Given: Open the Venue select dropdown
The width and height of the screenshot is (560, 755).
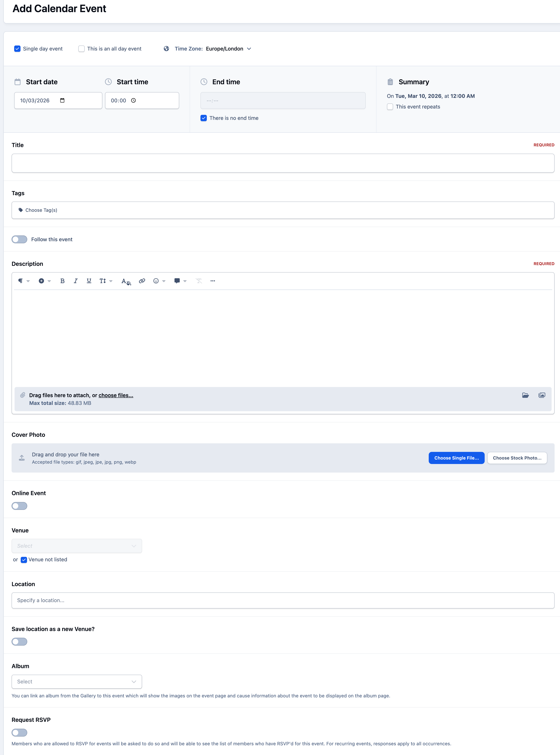Looking at the screenshot, I should pyautogui.click(x=77, y=546).
